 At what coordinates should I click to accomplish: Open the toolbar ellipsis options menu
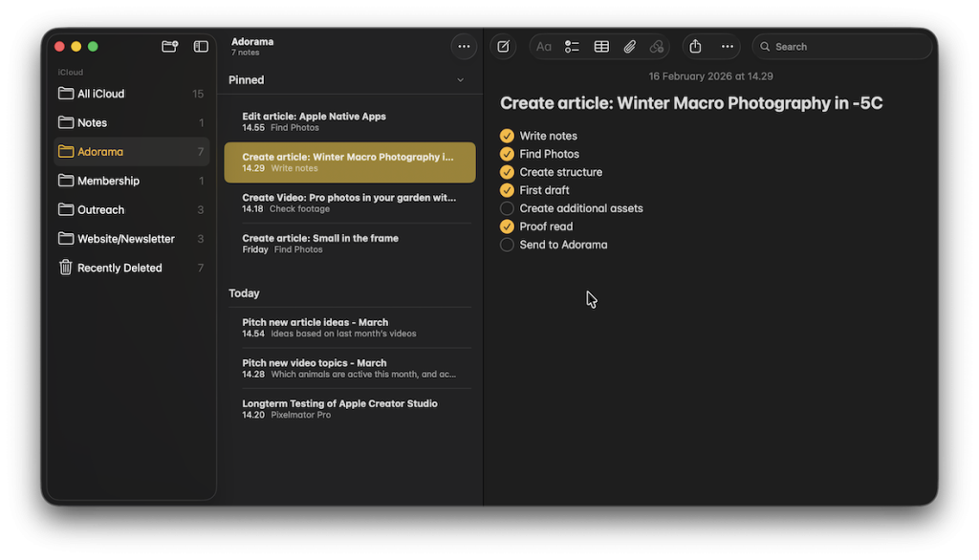(x=727, y=46)
